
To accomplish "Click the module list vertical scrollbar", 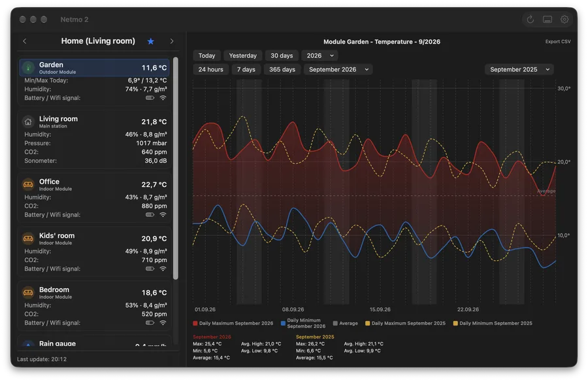I will 176,168.
